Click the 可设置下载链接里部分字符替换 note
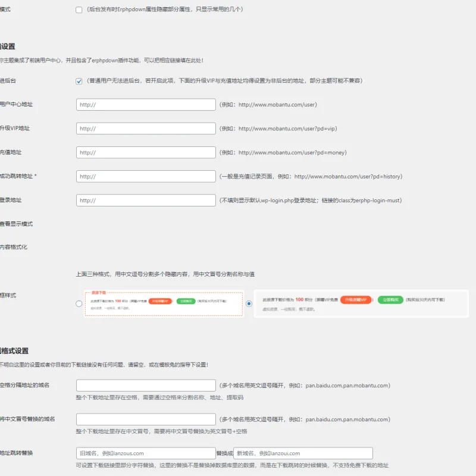Viewport: 476px width, 476px height. (x=232, y=465)
